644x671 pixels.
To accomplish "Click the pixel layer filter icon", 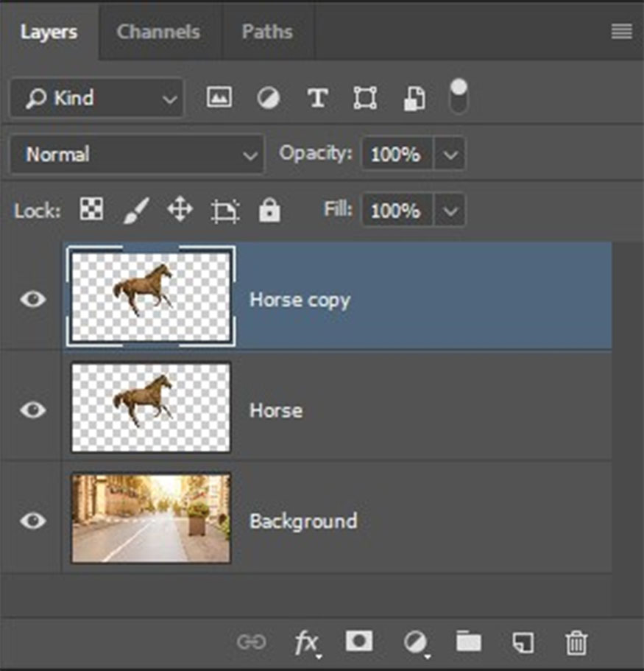I will (x=219, y=98).
